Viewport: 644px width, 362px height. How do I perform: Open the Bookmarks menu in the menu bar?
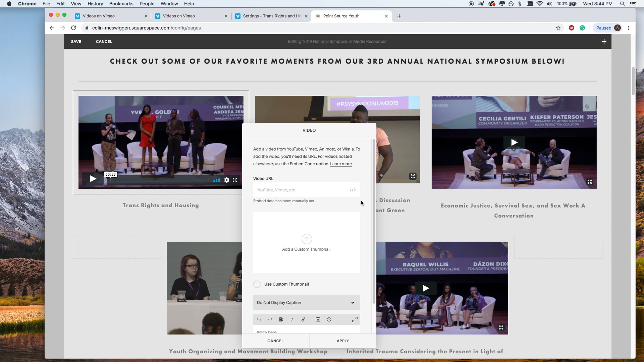[121, 4]
